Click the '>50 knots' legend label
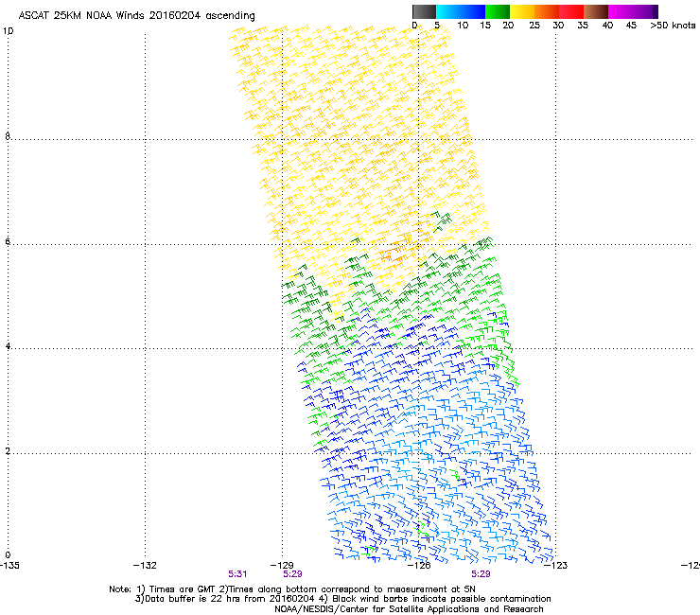Viewport: 700px width, 615px height. click(673, 26)
